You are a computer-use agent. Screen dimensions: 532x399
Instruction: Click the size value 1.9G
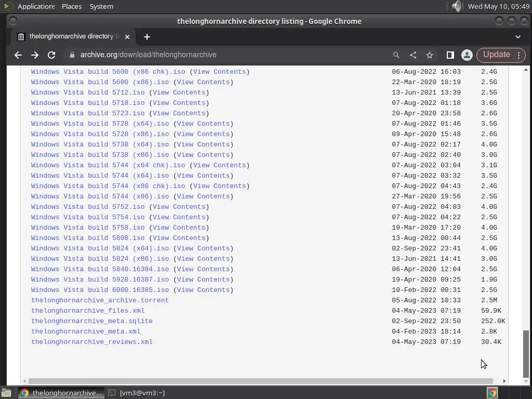click(x=489, y=280)
